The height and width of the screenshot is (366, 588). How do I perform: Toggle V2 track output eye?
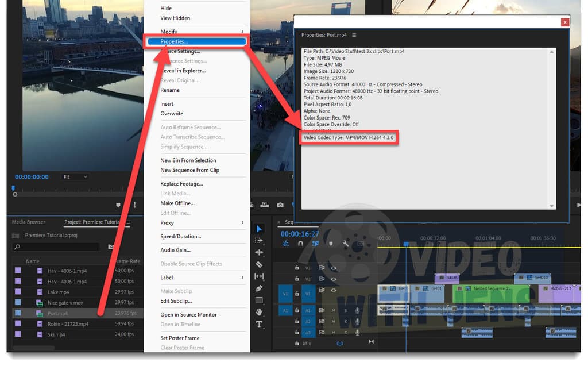pos(334,279)
